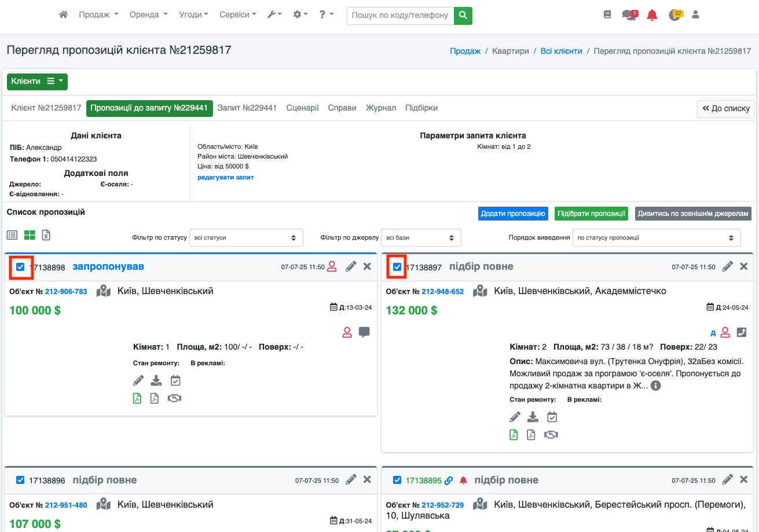
Task: Click the Додати пропозицію button
Action: coord(513,214)
